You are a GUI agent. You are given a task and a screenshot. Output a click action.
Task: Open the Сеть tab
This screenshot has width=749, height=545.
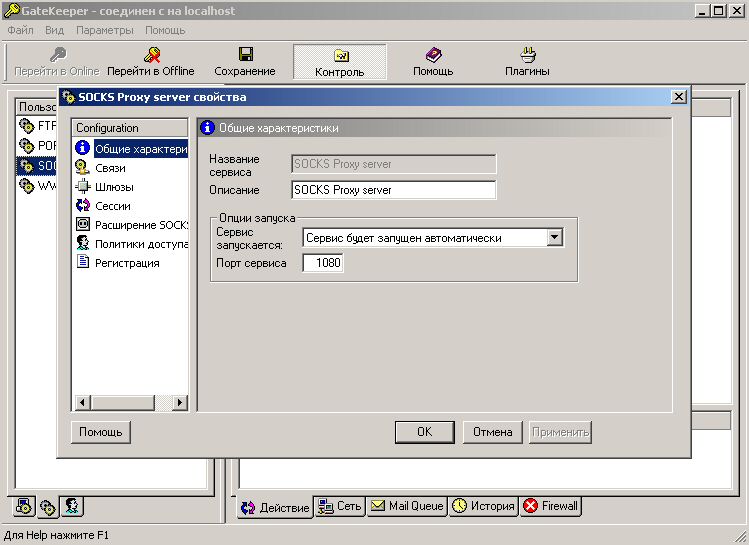point(340,506)
